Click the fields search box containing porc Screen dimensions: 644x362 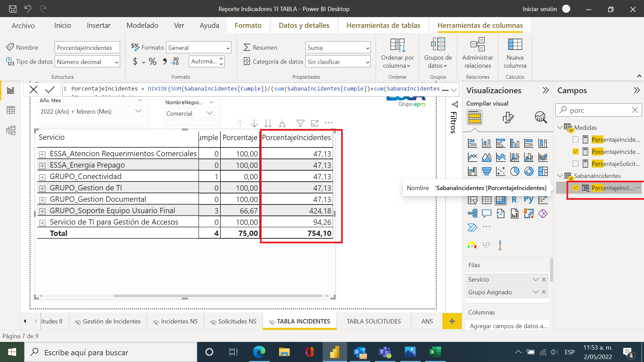click(599, 110)
